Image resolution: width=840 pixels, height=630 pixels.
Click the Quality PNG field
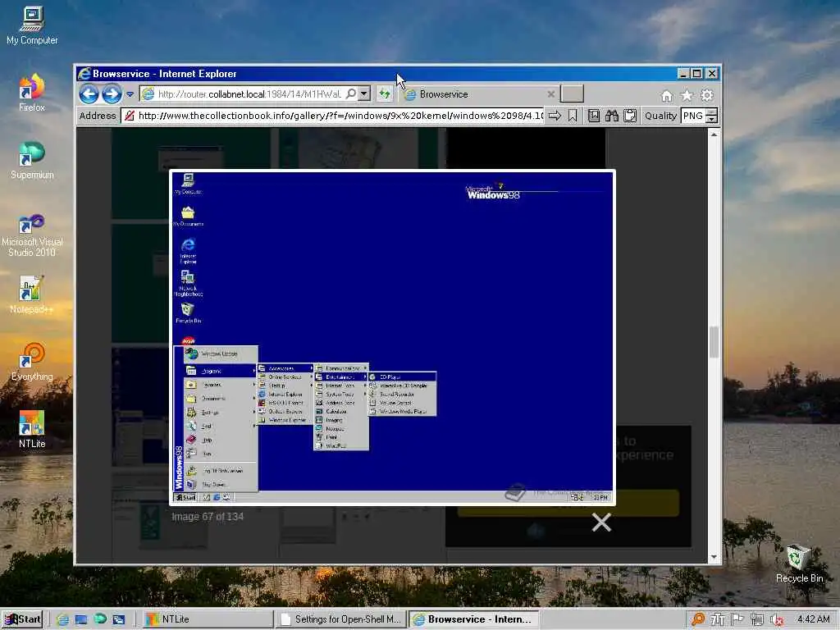pos(693,116)
